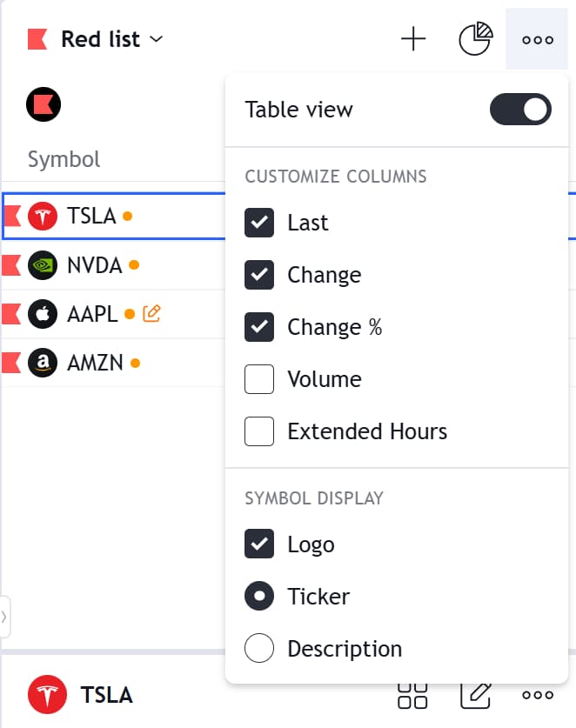Screen dimensions: 576x728
Task: Uncheck the Change % column
Action: (259, 327)
